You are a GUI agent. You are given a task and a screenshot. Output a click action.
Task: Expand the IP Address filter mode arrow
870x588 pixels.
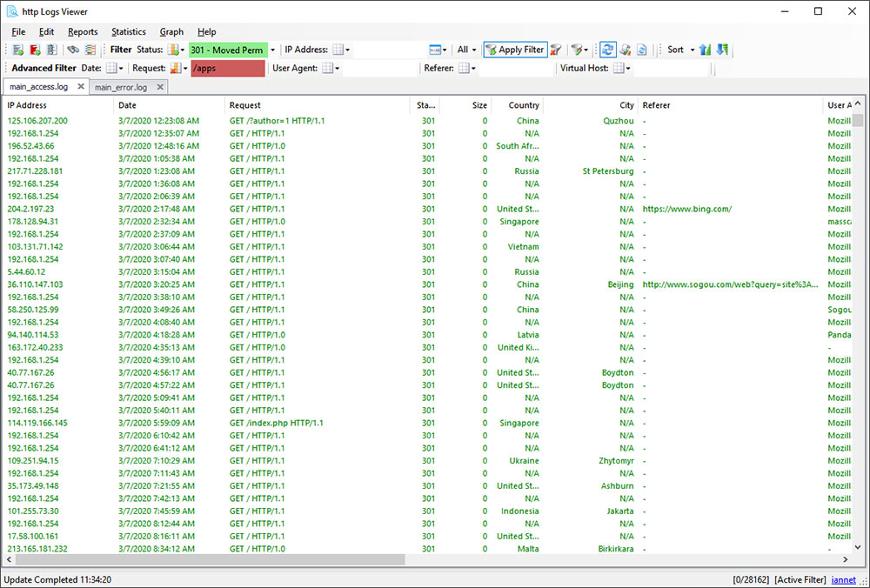347,50
